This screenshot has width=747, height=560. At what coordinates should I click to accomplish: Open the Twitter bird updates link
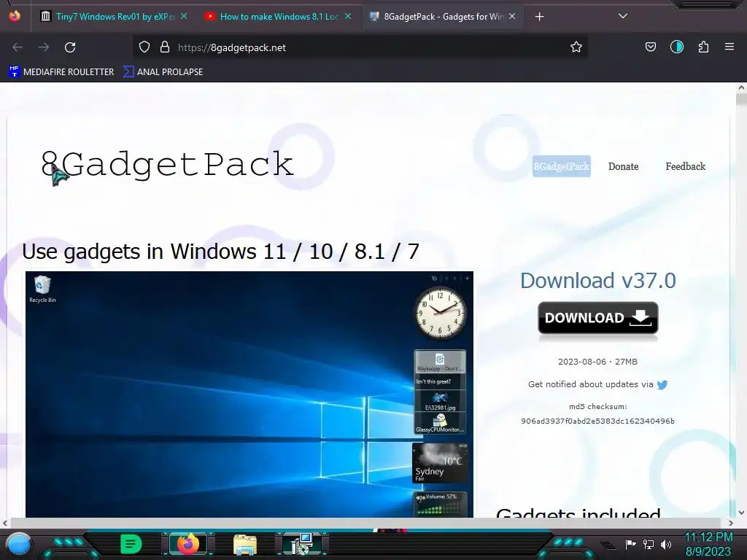(x=662, y=385)
